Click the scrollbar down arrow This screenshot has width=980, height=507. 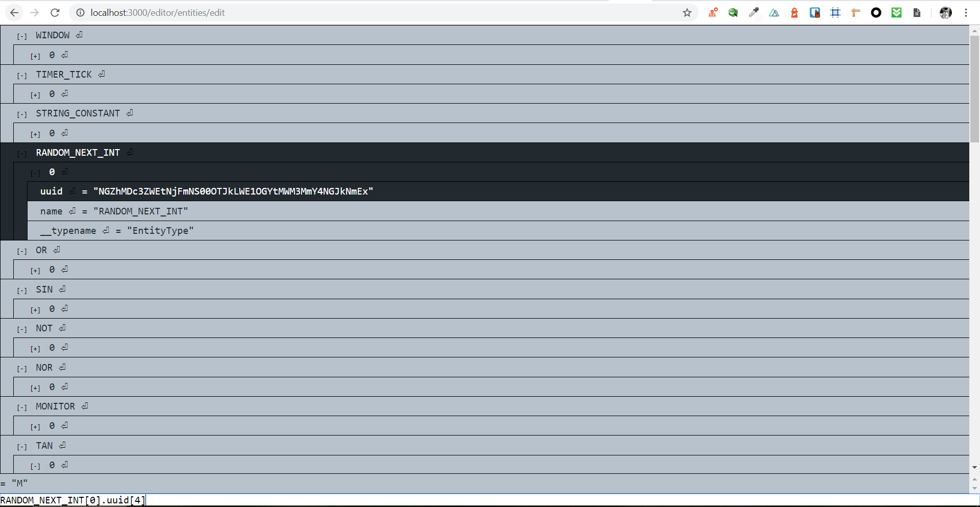point(974,467)
